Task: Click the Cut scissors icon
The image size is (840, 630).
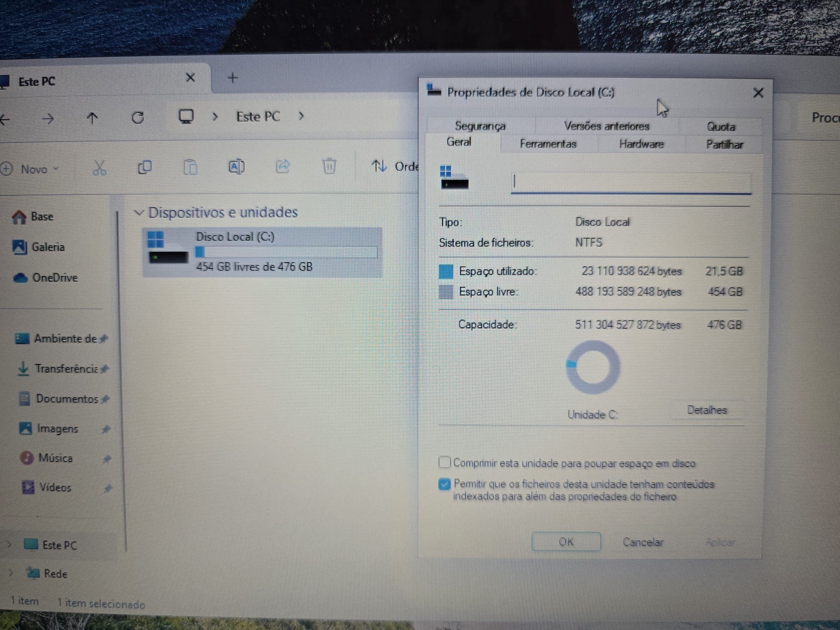Action: 100,168
